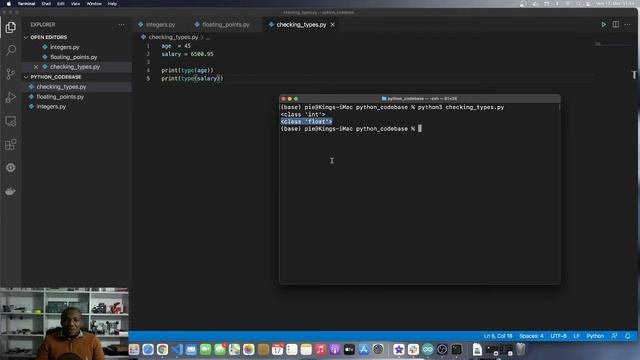Open Calendar from the Dock
The height and width of the screenshot is (360, 640).
tap(277, 349)
